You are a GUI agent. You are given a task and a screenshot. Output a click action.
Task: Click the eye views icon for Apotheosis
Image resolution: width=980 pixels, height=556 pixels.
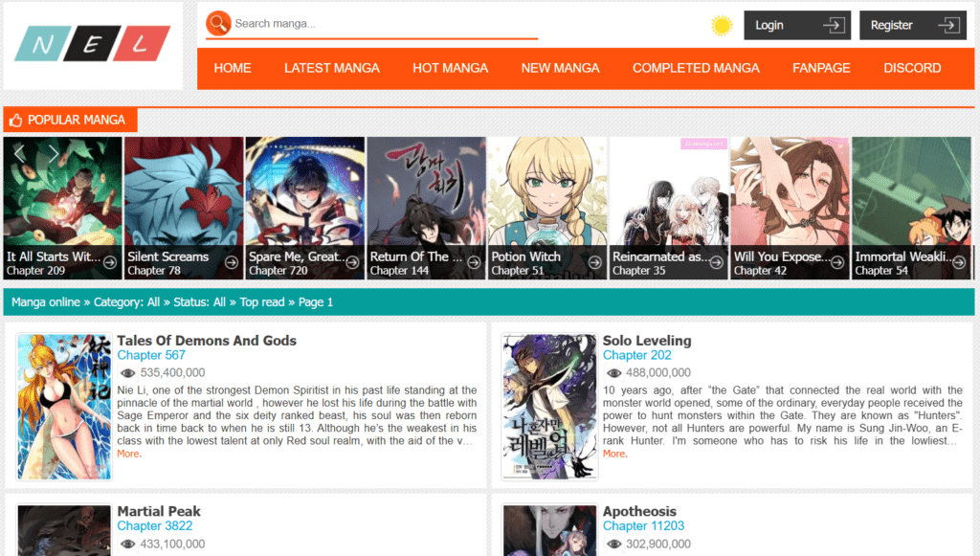pos(613,545)
